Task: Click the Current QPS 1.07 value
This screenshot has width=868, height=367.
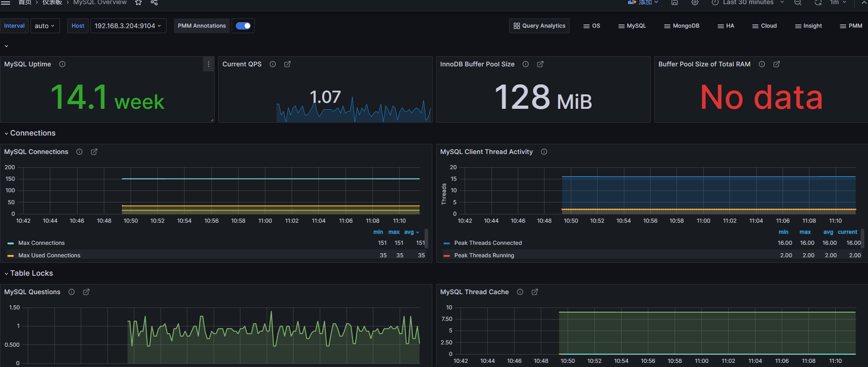Action: [325, 97]
